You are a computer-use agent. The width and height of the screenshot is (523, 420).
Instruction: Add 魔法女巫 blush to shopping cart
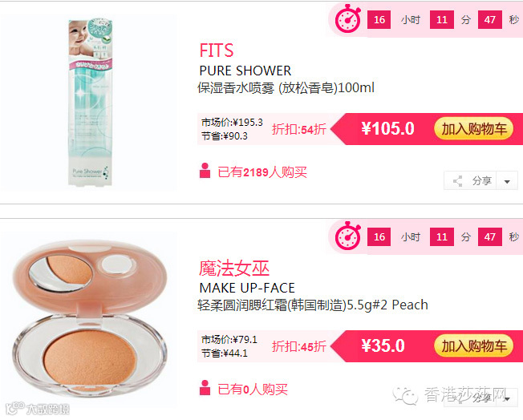point(473,346)
